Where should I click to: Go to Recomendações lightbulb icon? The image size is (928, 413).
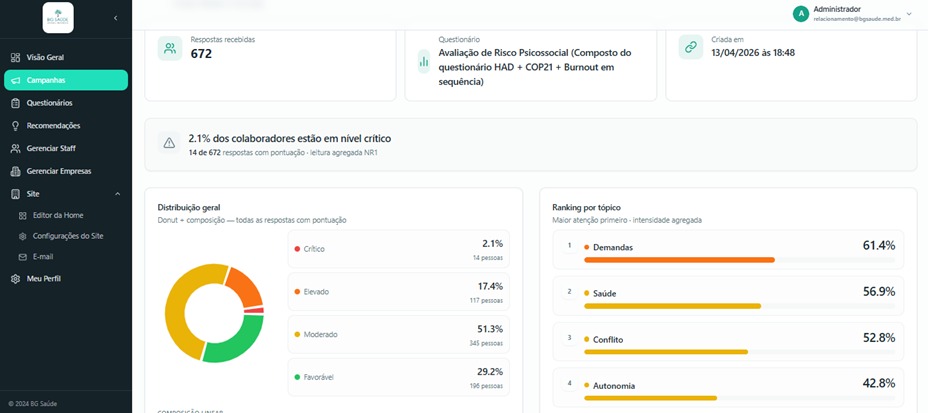click(x=15, y=125)
